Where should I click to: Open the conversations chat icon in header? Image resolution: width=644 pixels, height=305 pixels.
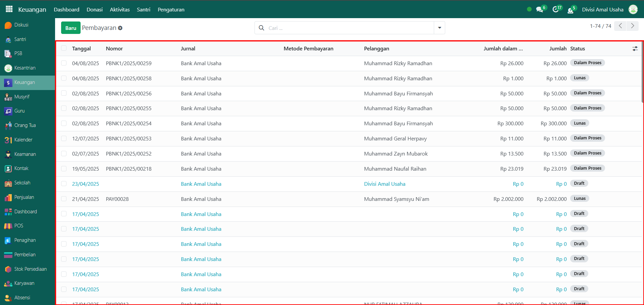click(x=539, y=9)
